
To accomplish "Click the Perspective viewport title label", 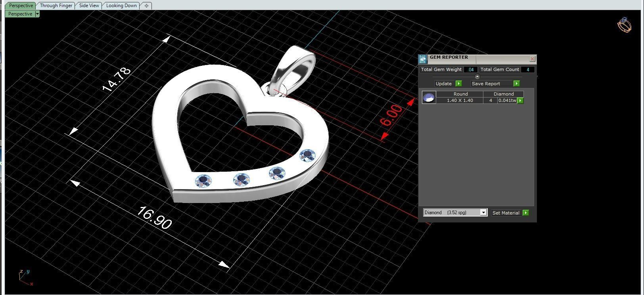I will click(20, 14).
